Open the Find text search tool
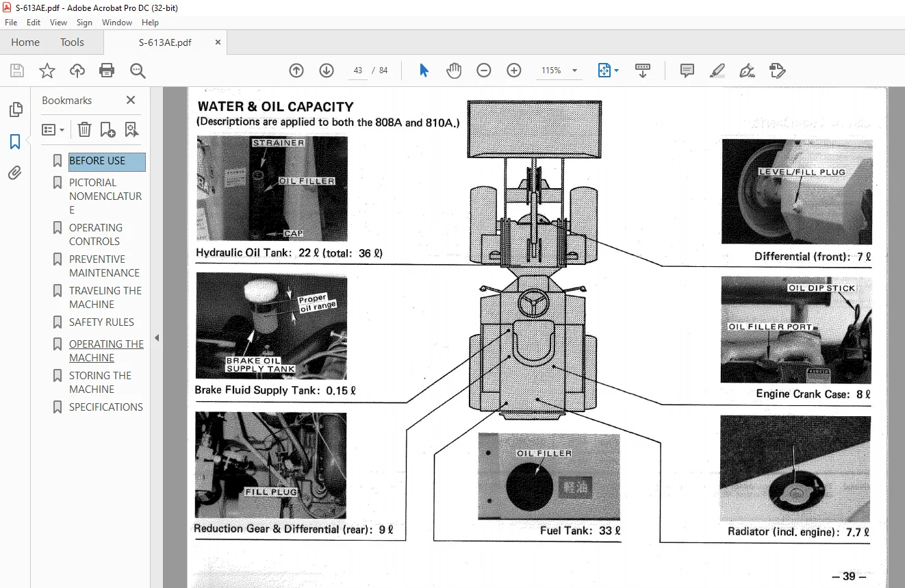This screenshot has width=905, height=588. coord(138,71)
